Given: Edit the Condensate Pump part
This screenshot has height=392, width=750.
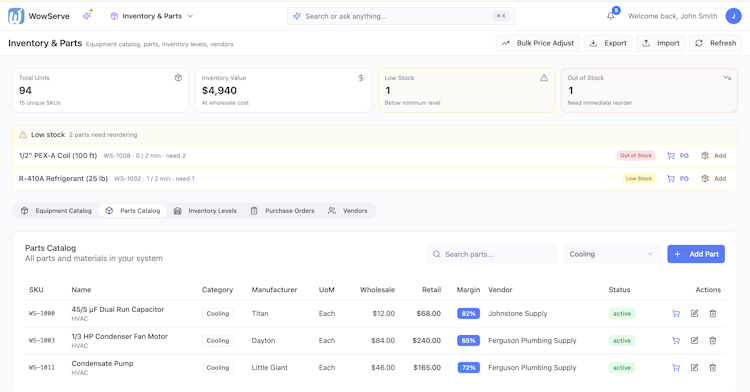Looking at the screenshot, I should point(695,368).
